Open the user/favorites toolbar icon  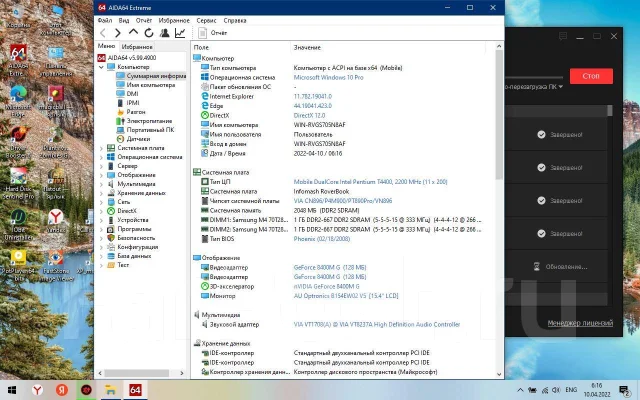(x=164, y=33)
